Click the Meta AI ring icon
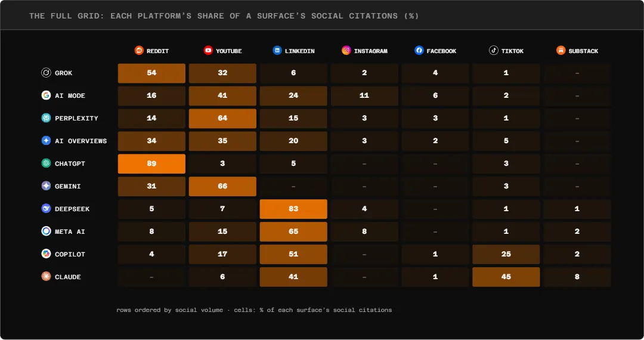 click(46, 231)
